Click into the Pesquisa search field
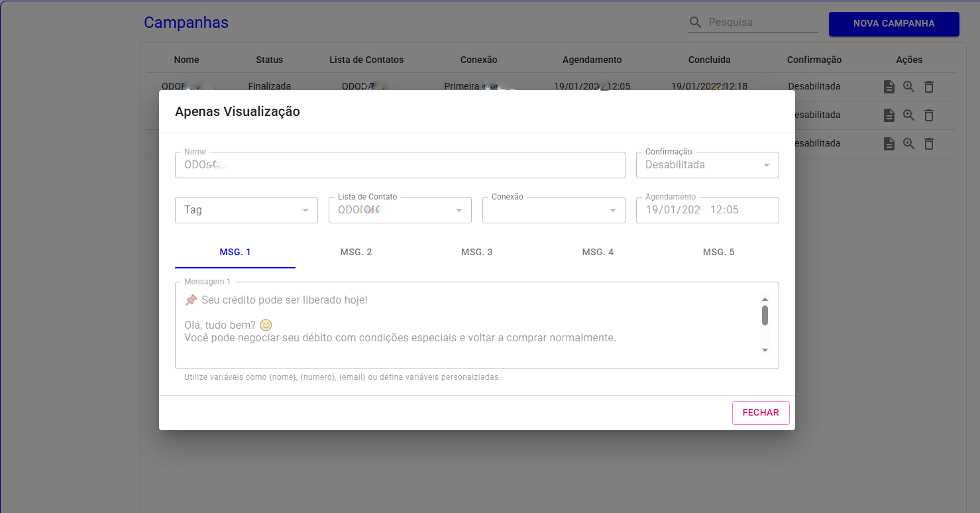The image size is (980, 513). click(x=762, y=23)
